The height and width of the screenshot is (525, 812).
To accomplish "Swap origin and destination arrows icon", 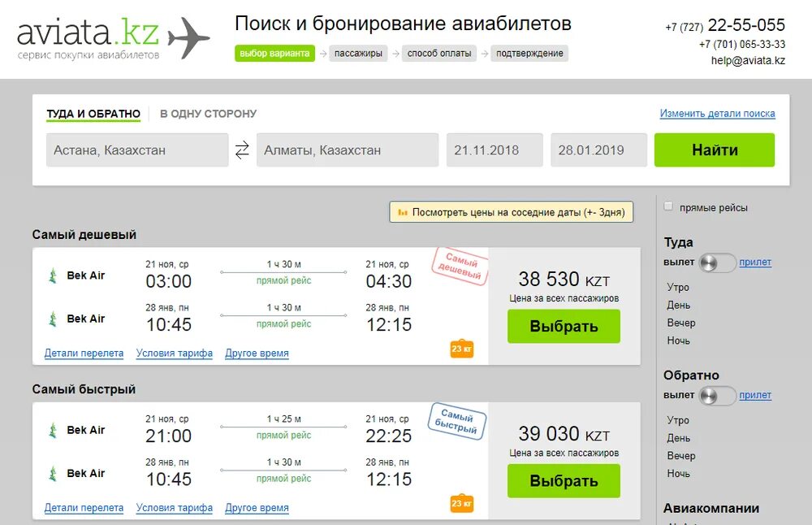I will click(x=242, y=150).
